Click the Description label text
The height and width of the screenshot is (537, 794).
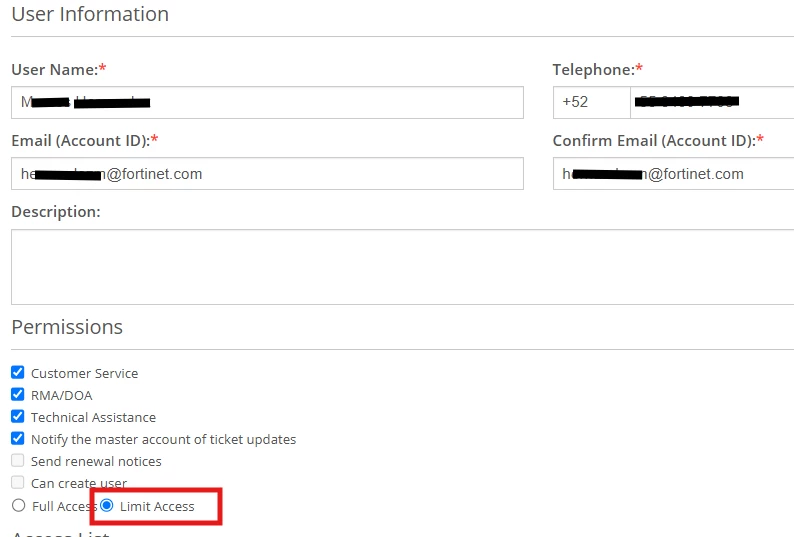[56, 212]
